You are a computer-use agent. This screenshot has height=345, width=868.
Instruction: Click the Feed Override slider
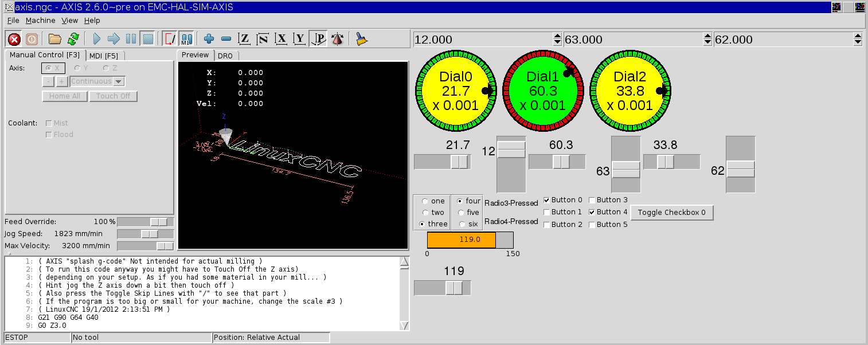point(145,222)
